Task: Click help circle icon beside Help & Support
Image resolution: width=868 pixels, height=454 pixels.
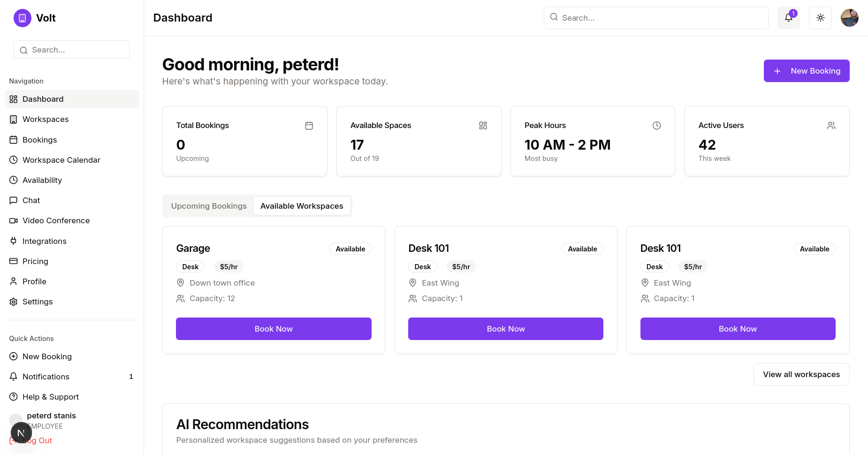Action: pos(14,397)
